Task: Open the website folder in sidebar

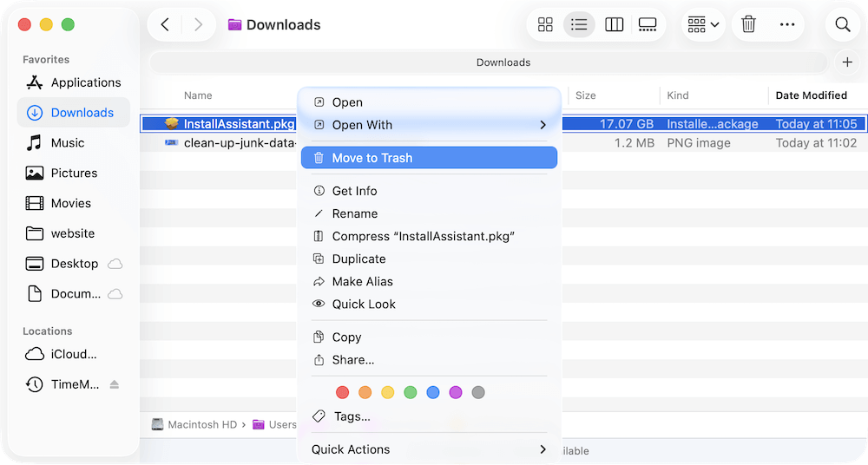Action: (x=74, y=233)
